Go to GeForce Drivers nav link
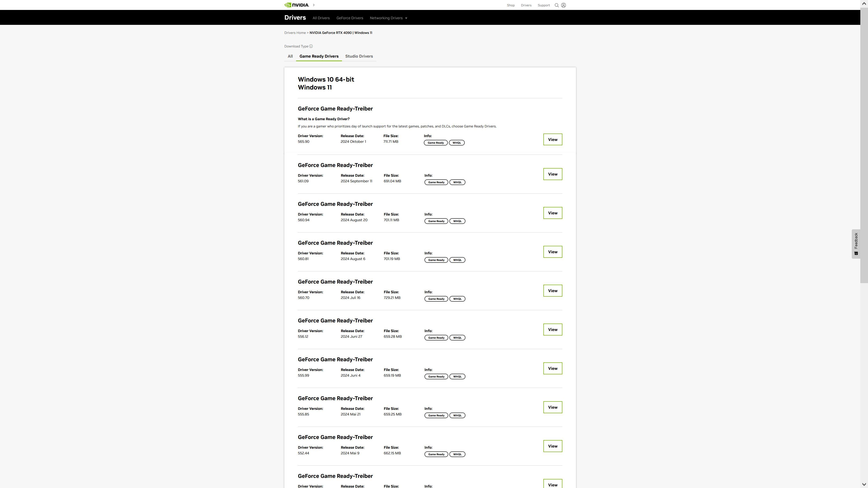Image resolution: width=868 pixels, height=488 pixels. pos(349,18)
